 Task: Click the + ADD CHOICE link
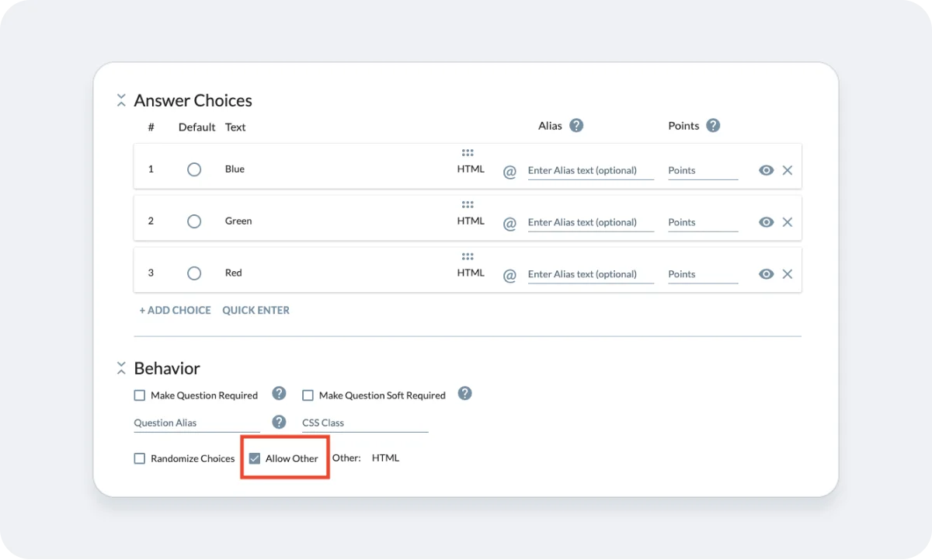click(175, 310)
